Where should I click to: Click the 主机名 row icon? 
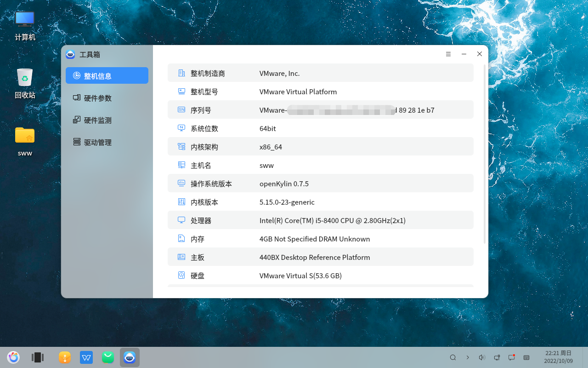point(181,165)
